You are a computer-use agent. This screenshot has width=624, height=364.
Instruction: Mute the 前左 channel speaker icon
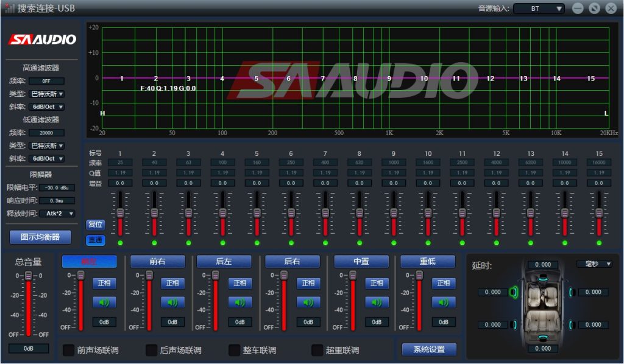pyautogui.click(x=104, y=302)
